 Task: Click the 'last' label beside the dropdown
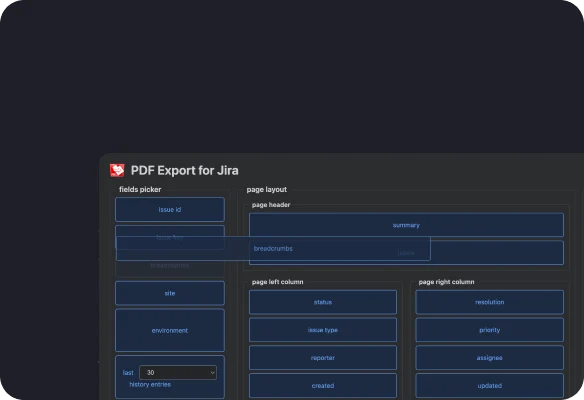[x=128, y=372]
